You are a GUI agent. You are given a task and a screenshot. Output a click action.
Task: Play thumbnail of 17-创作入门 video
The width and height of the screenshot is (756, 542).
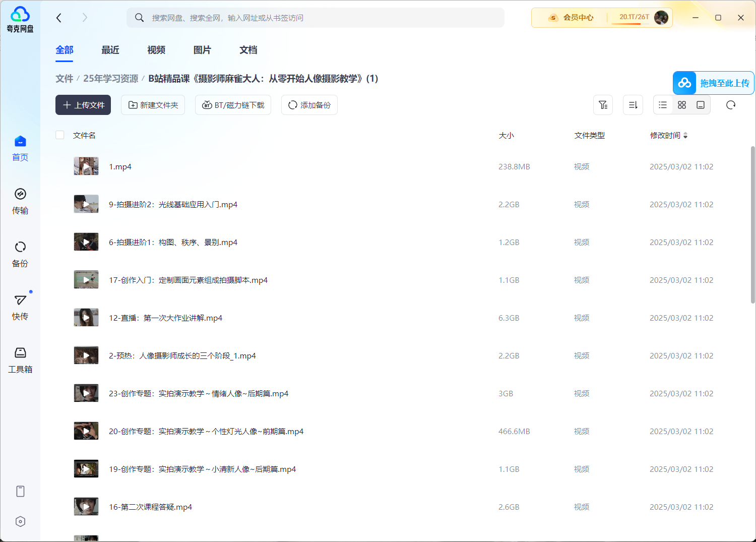coord(86,279)
